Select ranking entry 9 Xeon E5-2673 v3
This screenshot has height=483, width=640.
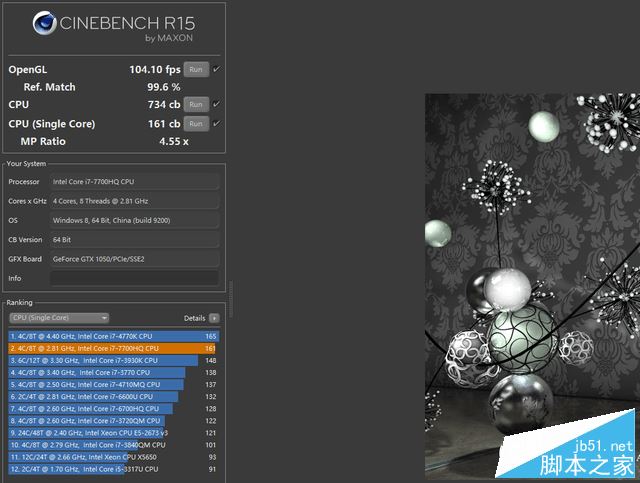113,433
